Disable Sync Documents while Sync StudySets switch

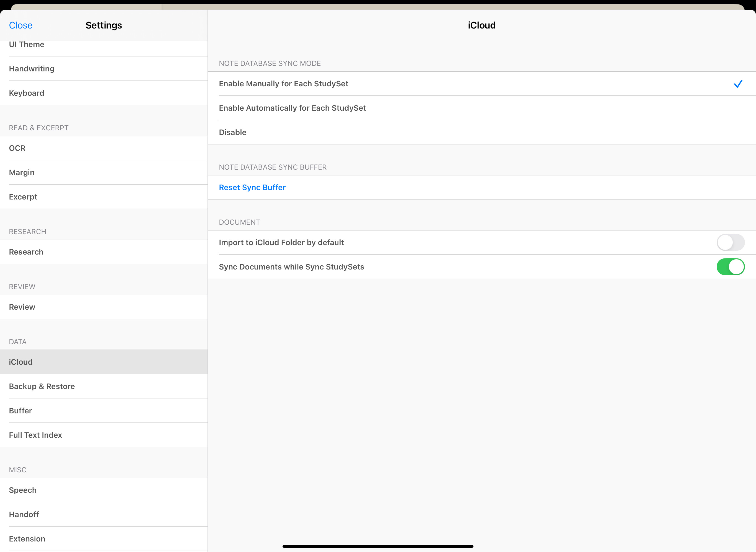tap(730, 267)
